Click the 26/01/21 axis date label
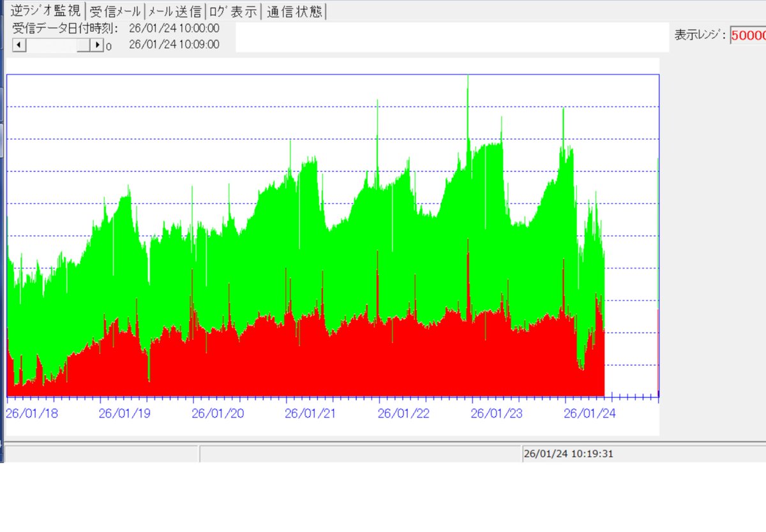Viewport: 766px width, 532px height. [x=310, y=413]
